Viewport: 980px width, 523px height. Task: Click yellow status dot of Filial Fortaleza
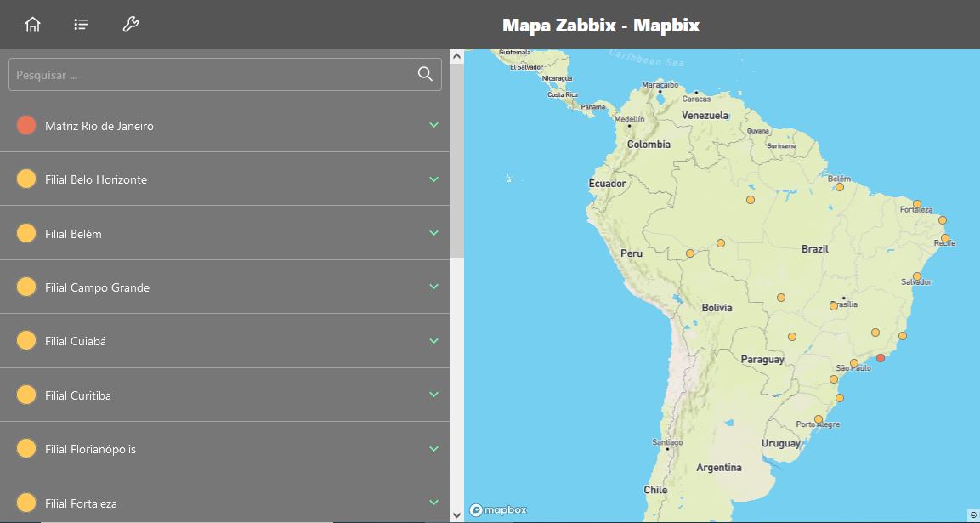[x=26, y=503]
